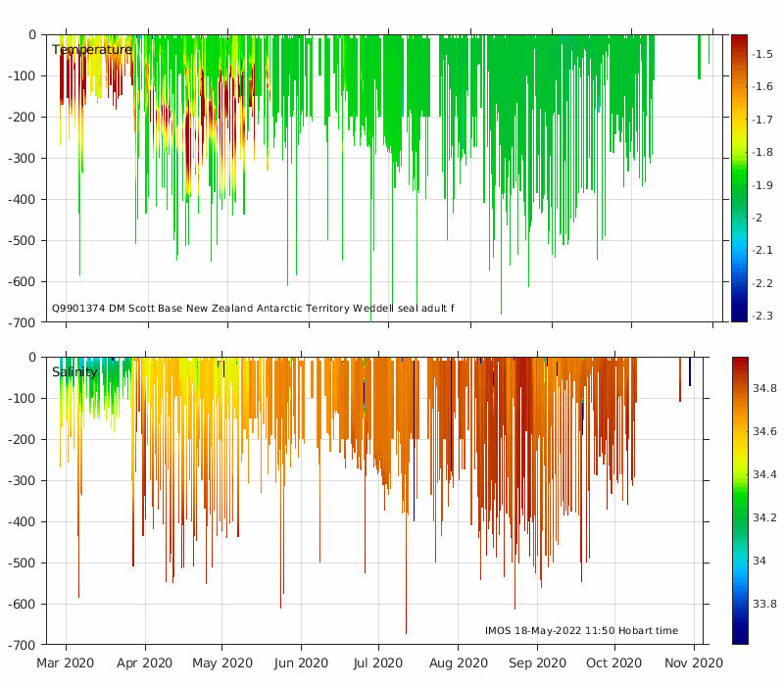Click the Mar 2020 x-axis label
The image size is (784, 686).
pyautogui.click(x=65, y=663)
